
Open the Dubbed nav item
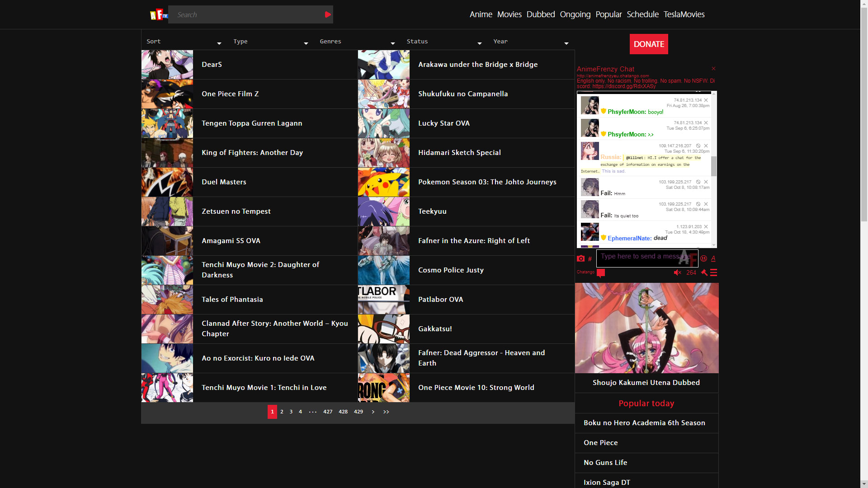tap(540, 14)
